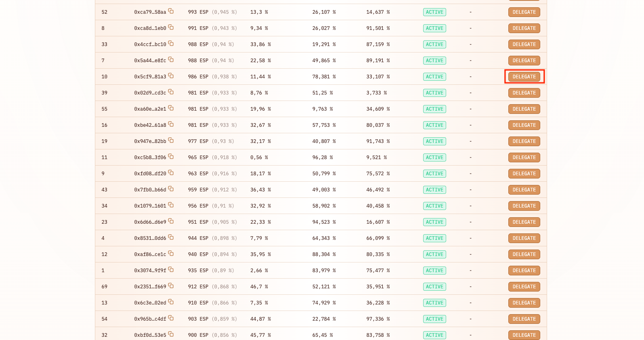Choose Delegate for validator 0x6d66…d6e9
This screenshot has height=340, width=644.
pos(524,222)
